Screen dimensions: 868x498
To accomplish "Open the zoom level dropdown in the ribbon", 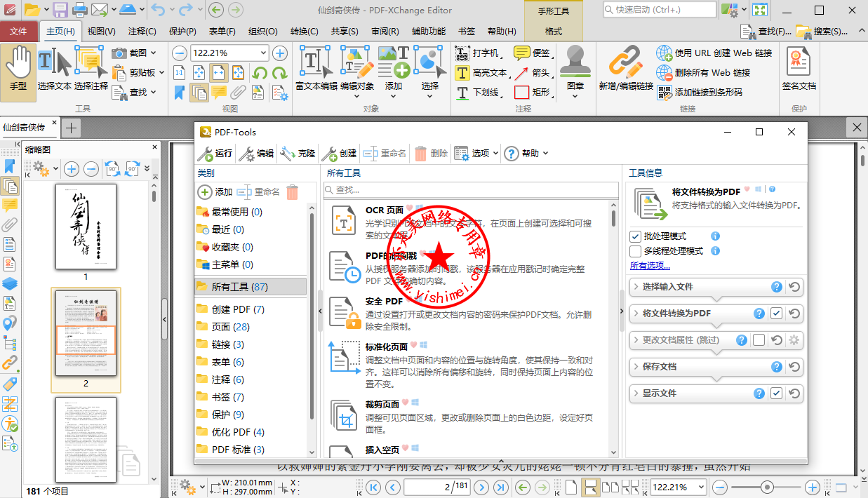I will click(263, 53).
